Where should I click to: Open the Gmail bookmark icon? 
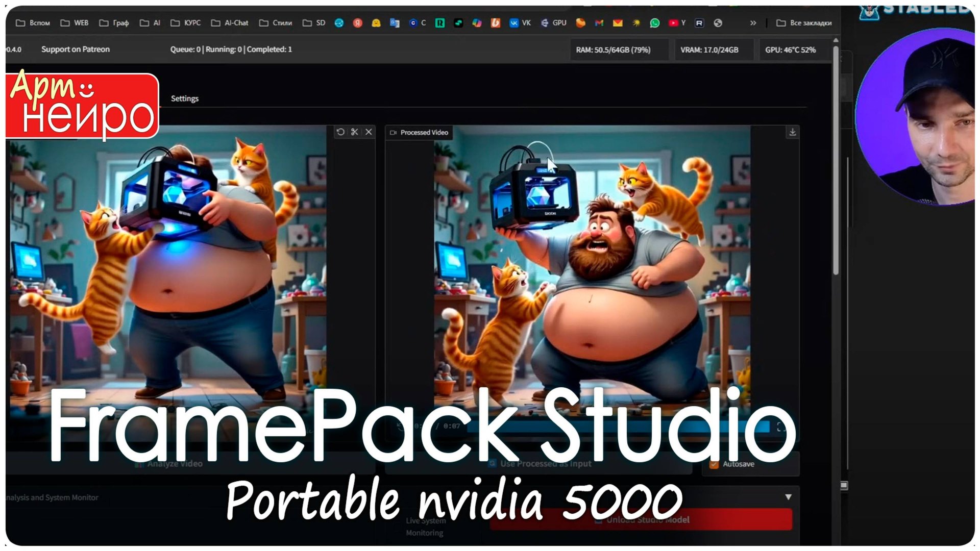coord(599,23)
